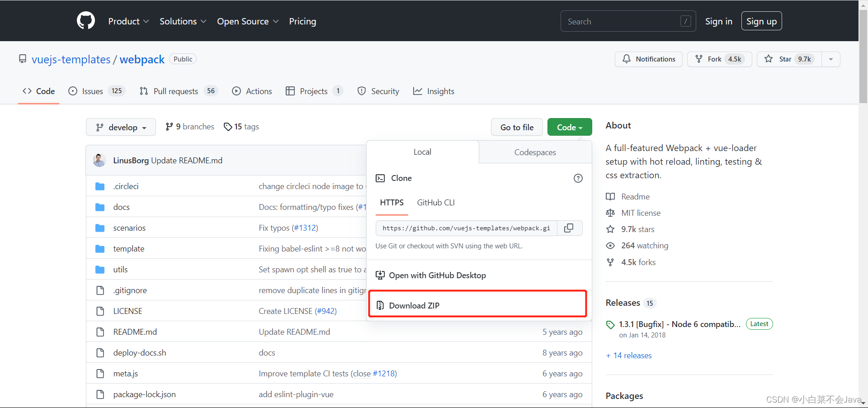The width and height of the screenshot is (868, 408).
Task: Click the Sign in link
Action: pos(718,21)
